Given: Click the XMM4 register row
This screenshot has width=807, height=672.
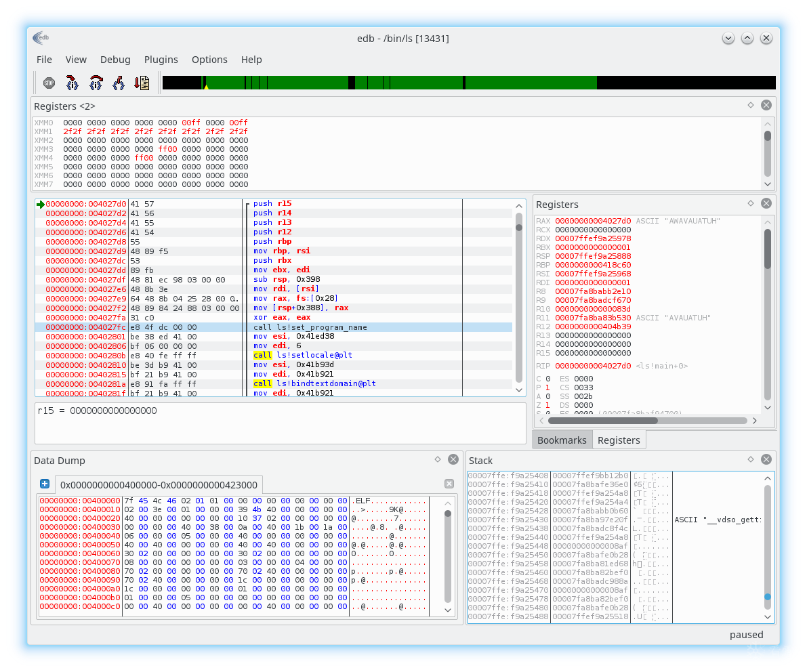Looking at the screenshot, I should (x=141, y=158).
